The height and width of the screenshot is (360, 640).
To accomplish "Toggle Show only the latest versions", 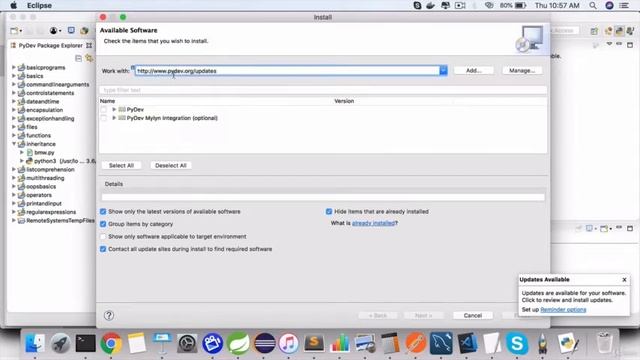I will coord(103,211).
